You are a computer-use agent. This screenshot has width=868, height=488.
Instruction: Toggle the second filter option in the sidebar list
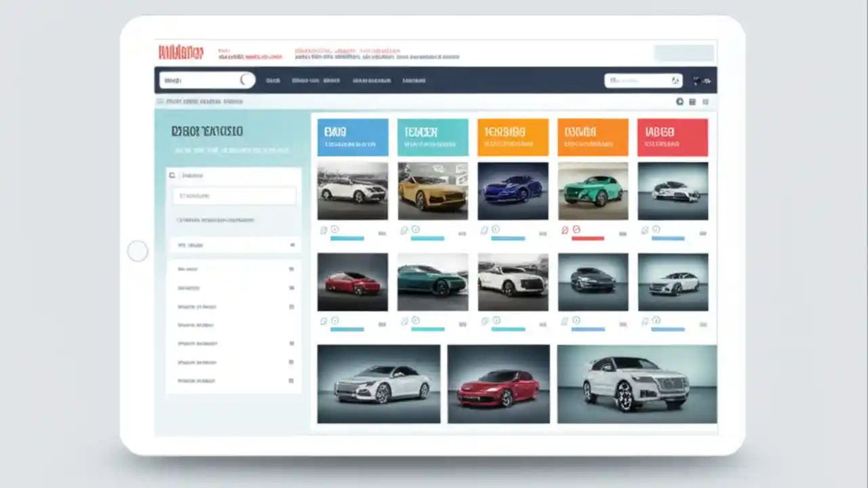[x=292, y=287]
